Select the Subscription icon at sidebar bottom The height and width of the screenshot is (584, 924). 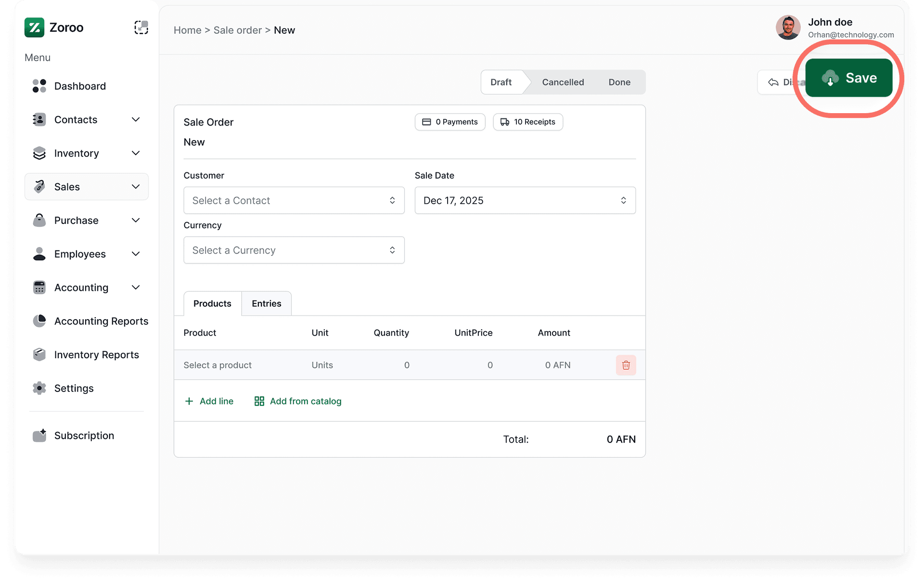tap(39, 435)
